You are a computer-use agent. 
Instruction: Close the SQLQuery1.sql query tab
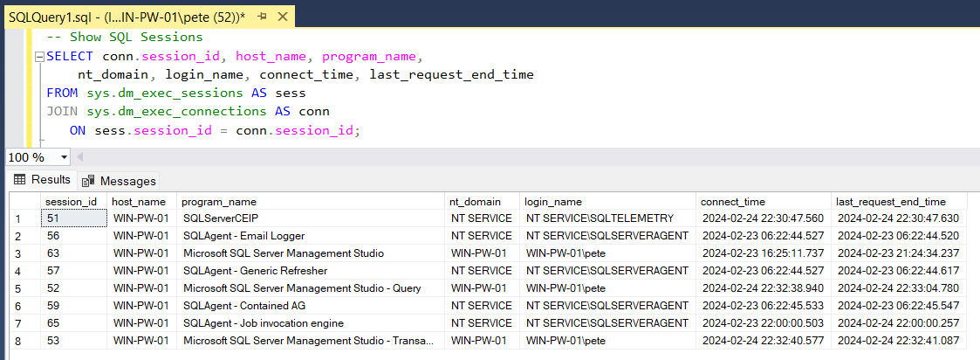pyautogui.click(x=281, y=17)
